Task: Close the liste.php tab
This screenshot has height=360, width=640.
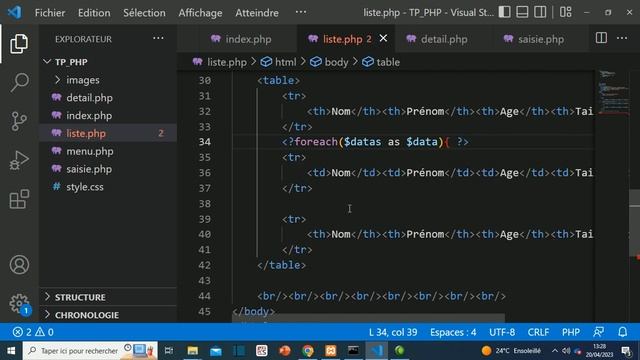Action: click(x=383, y=38)
